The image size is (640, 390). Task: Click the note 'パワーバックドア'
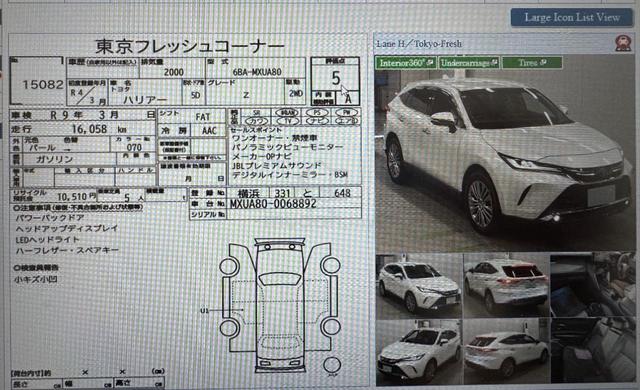(x=50, y=218)
